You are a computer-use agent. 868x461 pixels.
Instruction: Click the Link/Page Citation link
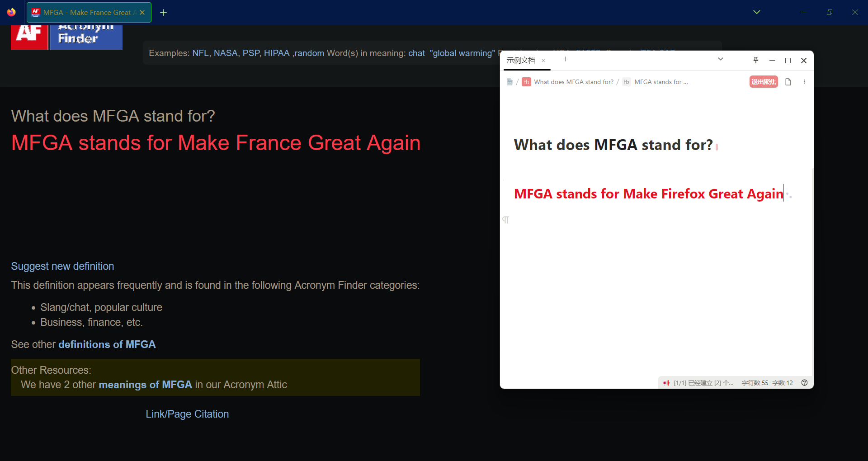pos(187,414)
